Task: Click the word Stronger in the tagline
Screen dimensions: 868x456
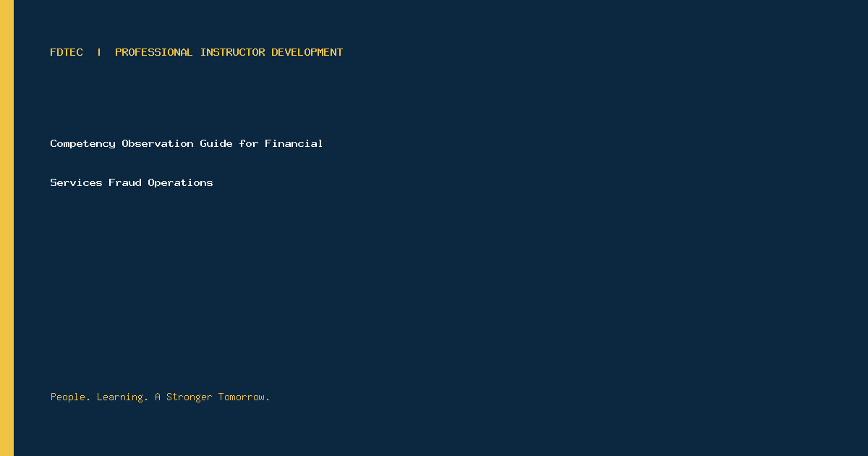Action: pyautogui.click(x=190, y=397)
